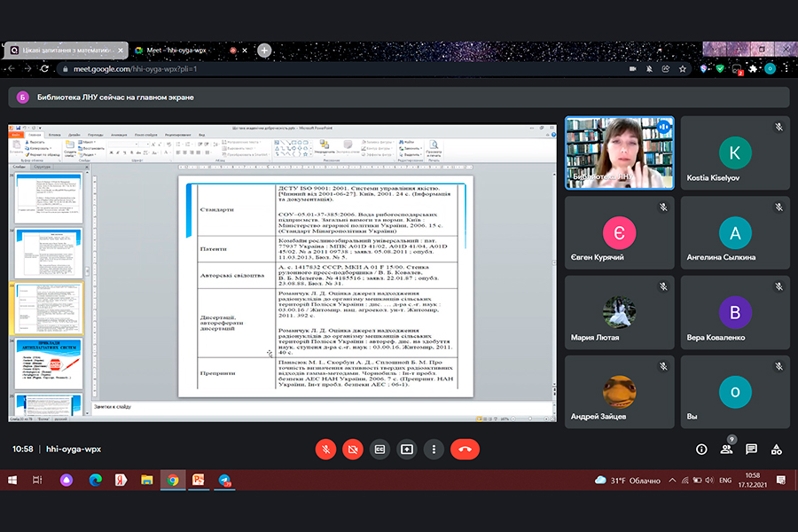Open Chrome profile avatar
The width and height of the screenshot is (798, 532).
pos(770,69)
